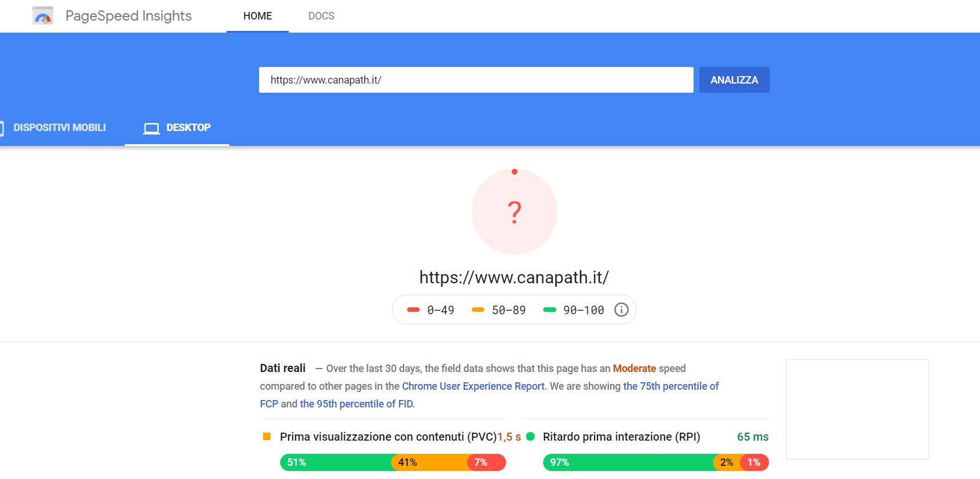Image resolution: width=980 pixels, height=479 pixels.
Task: Click green circle icon beside RPI metric
Action: 530,436
